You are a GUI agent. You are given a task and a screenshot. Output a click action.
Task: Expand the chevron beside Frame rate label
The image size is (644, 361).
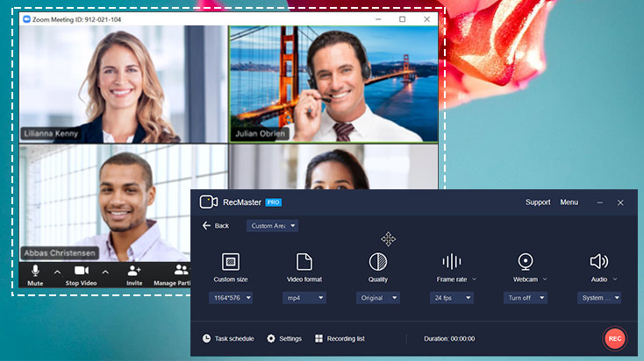[x=474, y=280]
